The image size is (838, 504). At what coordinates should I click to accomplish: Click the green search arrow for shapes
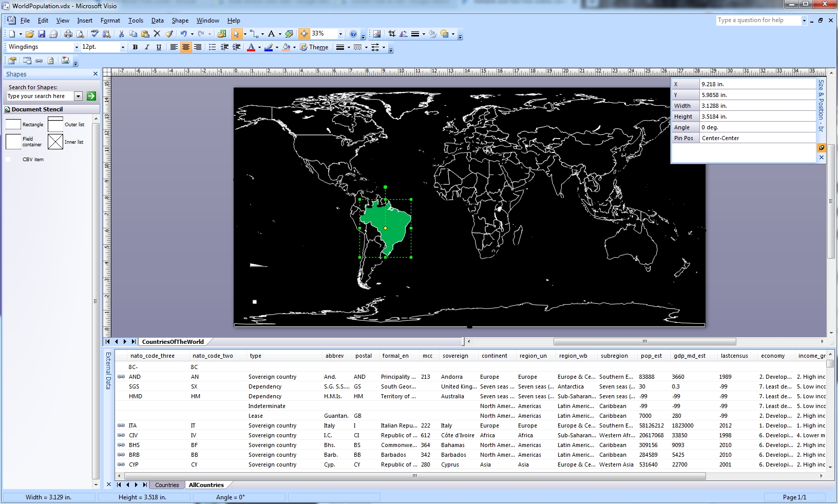[x=91, y=96]
